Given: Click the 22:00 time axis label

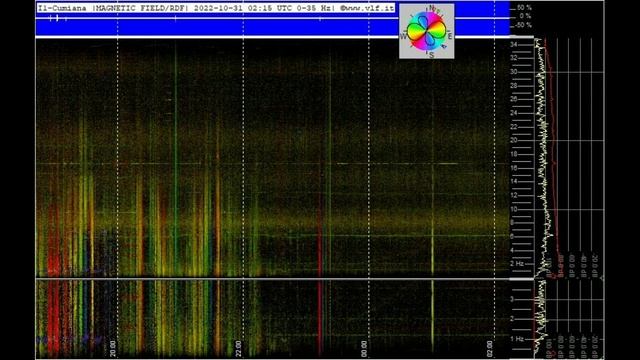Looking at the screenshot, I should tap(239, 349).
